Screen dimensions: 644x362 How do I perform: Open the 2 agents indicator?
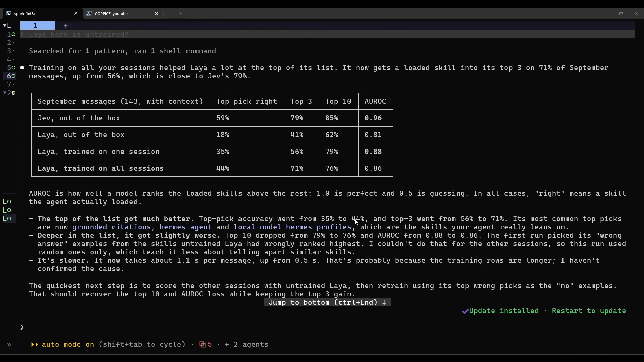point(247,344)
